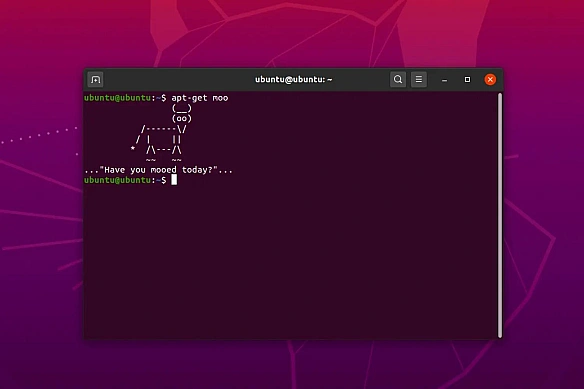Click the terminal's vertical scrollbar
This screenshot has height=389, width=584.
point(500,215)
